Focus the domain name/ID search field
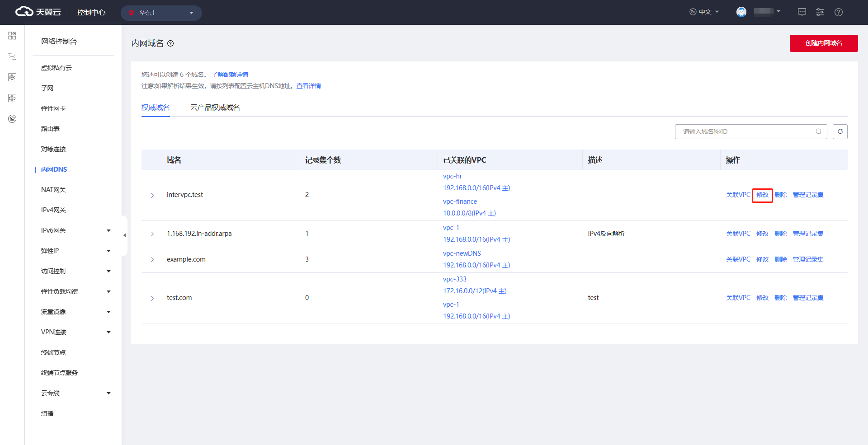 tap(746, 131)
